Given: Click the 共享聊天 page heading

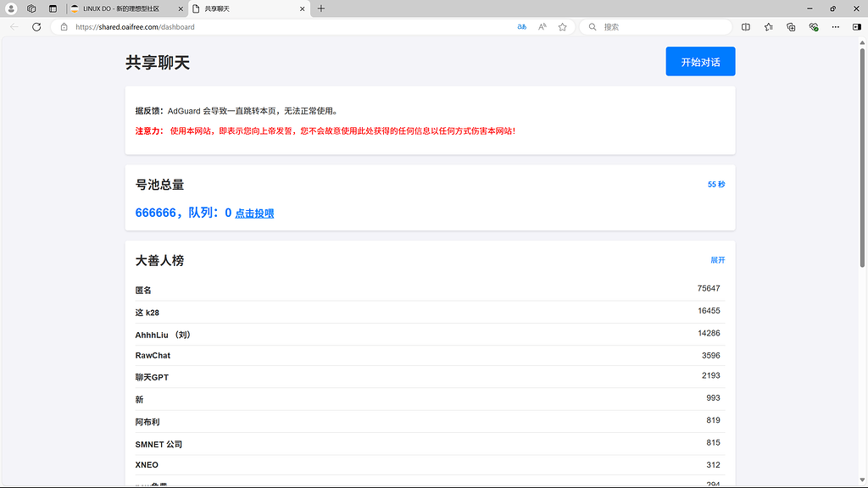Looking at the screenshot, I should click(158, 63).
